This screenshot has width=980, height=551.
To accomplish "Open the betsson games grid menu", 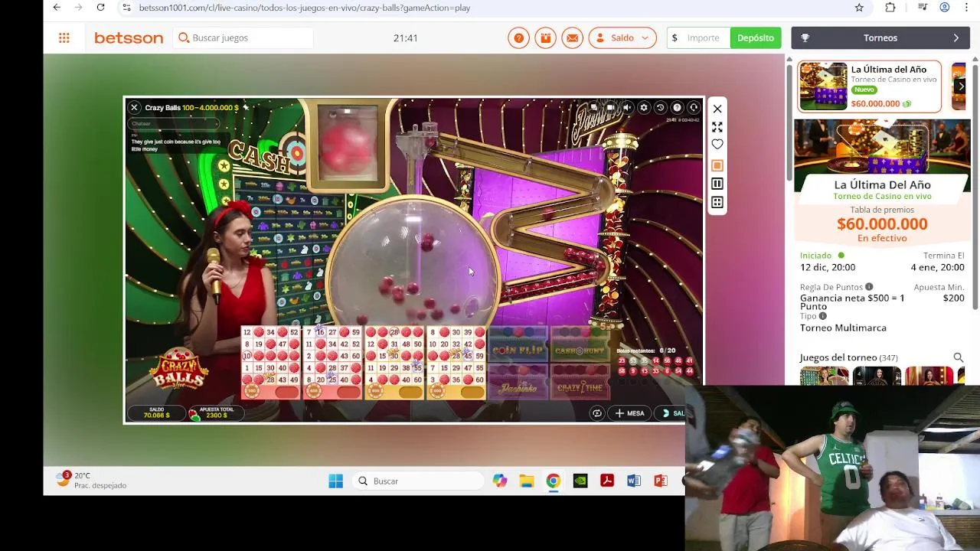I will 64,37.
